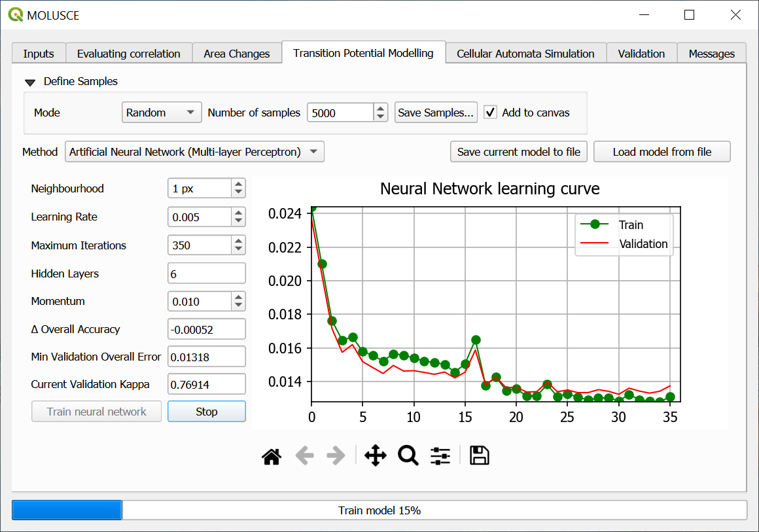Click the training peak marker near iteration 16

476,340
